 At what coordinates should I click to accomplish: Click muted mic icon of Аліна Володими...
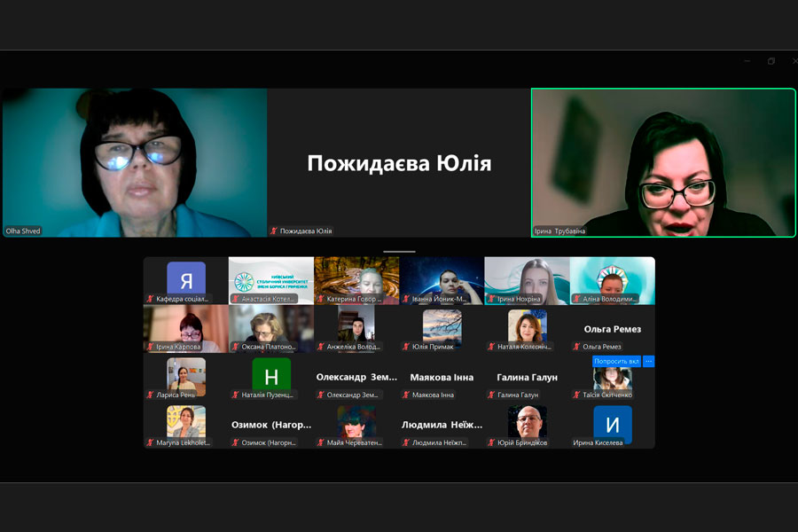click(576, 299)
